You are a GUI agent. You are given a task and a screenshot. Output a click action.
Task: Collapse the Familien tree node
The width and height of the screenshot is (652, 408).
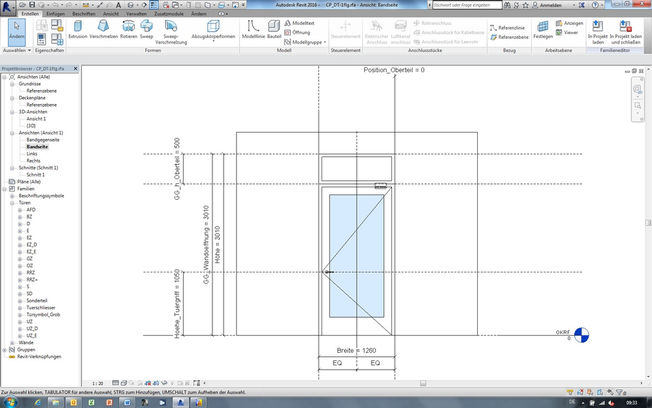point(5,189)
